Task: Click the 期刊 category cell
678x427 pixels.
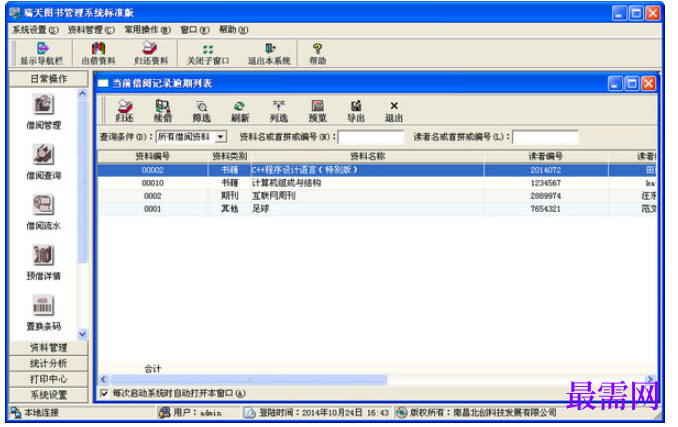Action: click(x=230, y=196)
